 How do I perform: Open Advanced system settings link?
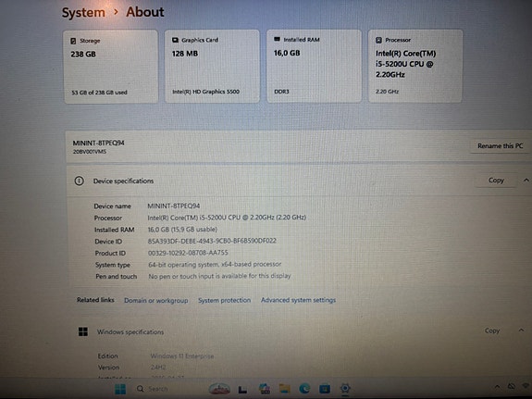click(x=298, y=300)
